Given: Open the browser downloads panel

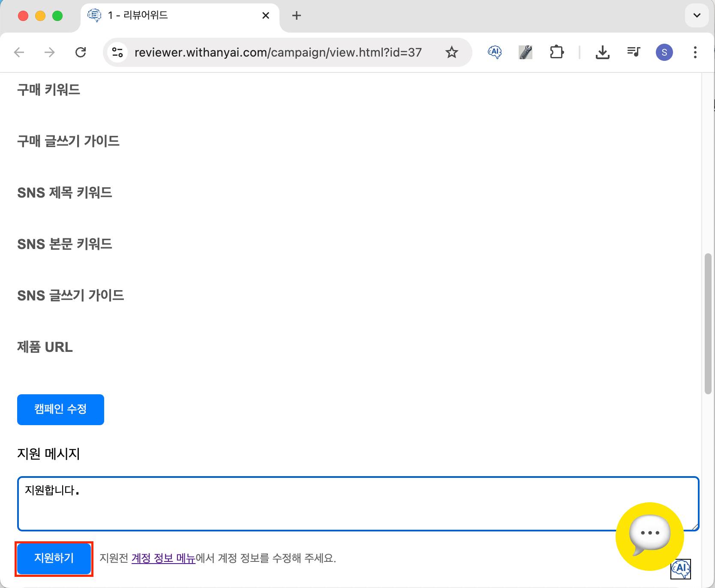Looking at the screenshot, I should click(602, 52).
